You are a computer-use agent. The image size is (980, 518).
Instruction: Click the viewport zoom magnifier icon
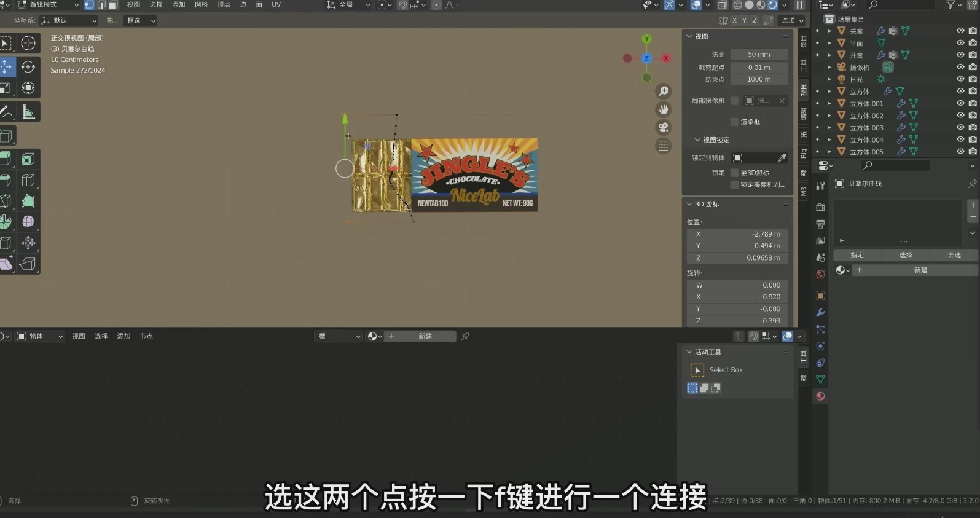[x=664, y=91]
